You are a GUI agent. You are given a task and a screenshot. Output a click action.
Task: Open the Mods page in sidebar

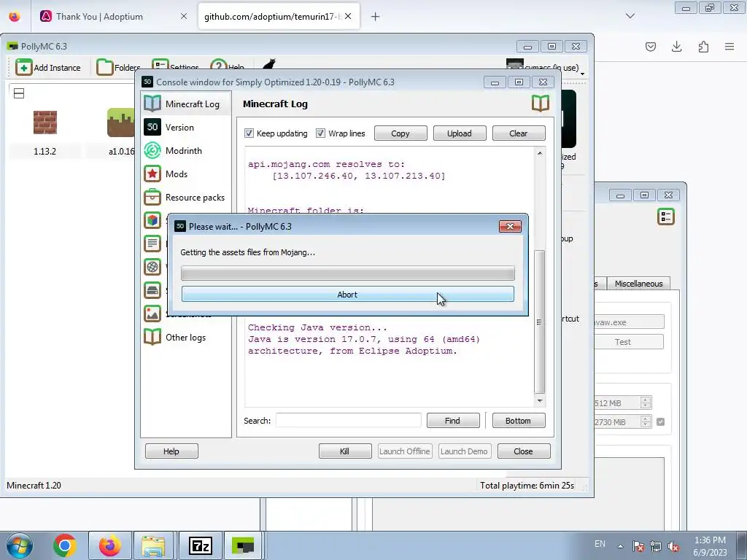pyautogui.click(x=186, y=174)
